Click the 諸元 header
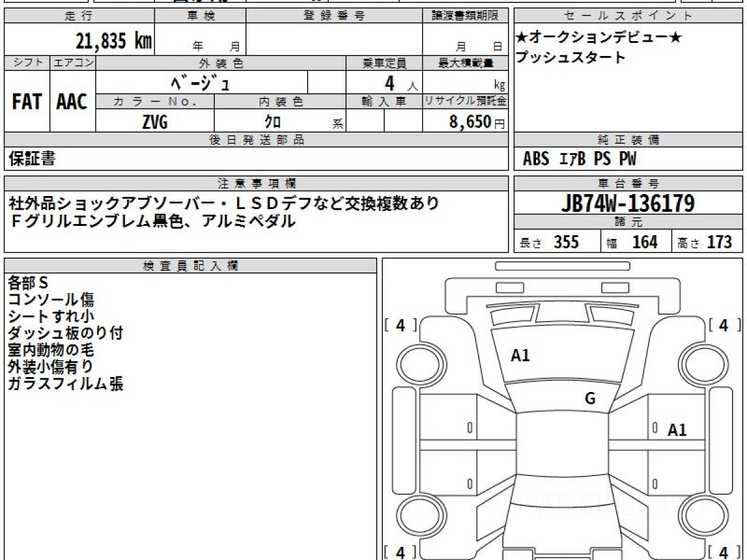Screen dimensions: 747x560 coord(629,223)
